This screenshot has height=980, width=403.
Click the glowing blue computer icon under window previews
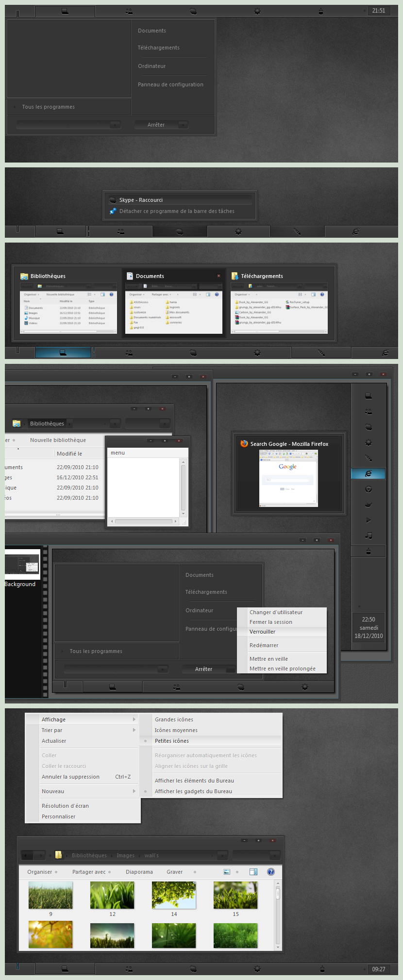click(63, 353)
